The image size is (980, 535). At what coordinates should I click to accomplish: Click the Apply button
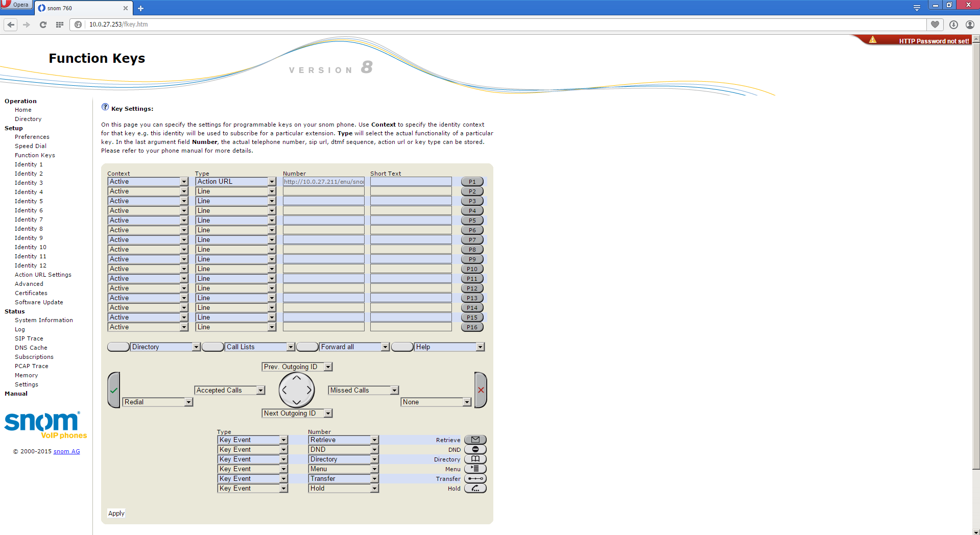click(116, 514)
